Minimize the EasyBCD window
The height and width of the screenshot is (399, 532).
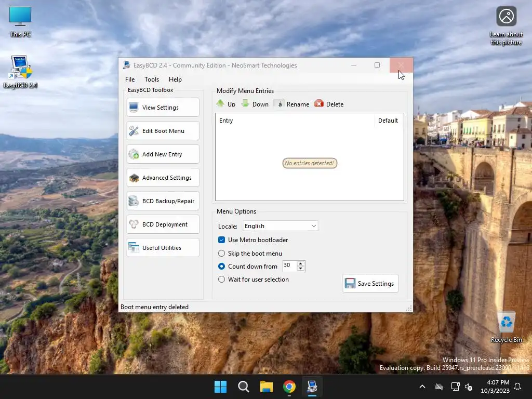353,65
